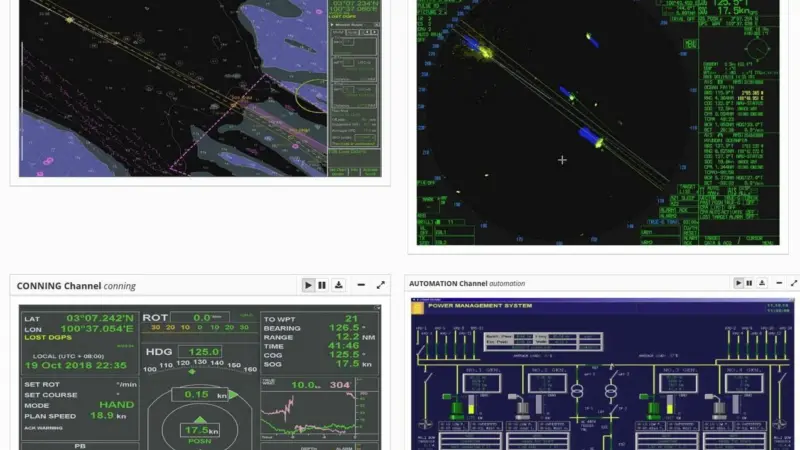The height and width of the screenshot is (450, 800).
Task: Play the AUTOMATION Channel stream
Action: 738,283
